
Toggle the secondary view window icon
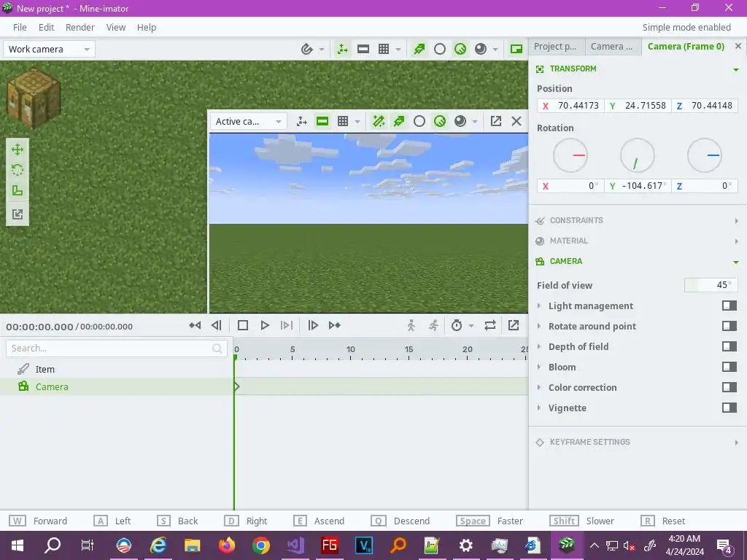tap(516, 49)
